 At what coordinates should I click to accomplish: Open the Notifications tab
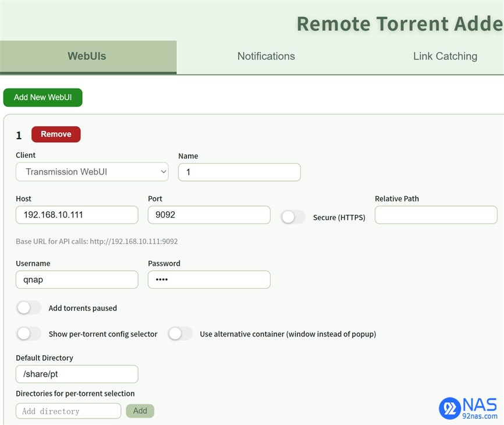coord(266,56)
